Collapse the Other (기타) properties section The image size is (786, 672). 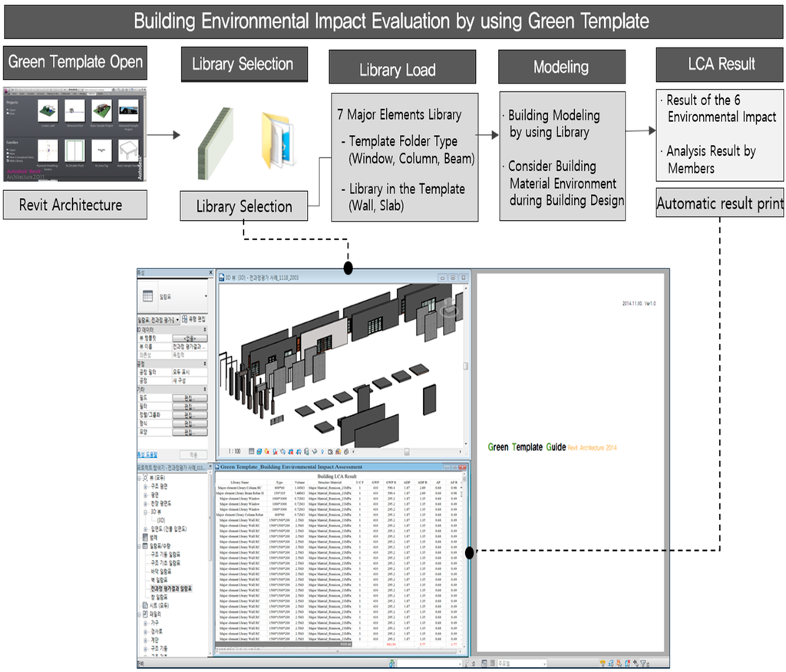click(x=204, y=389)
